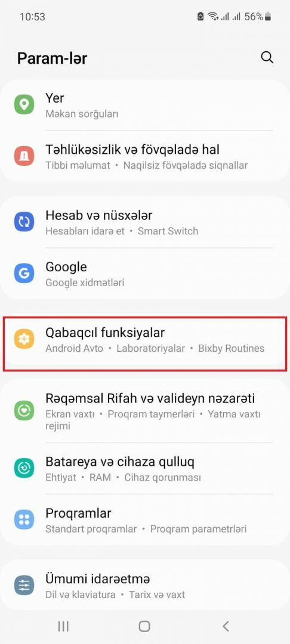Open Hesab və nüsxələr
This screenshot has height=644, width=290.
coord(145,222)
